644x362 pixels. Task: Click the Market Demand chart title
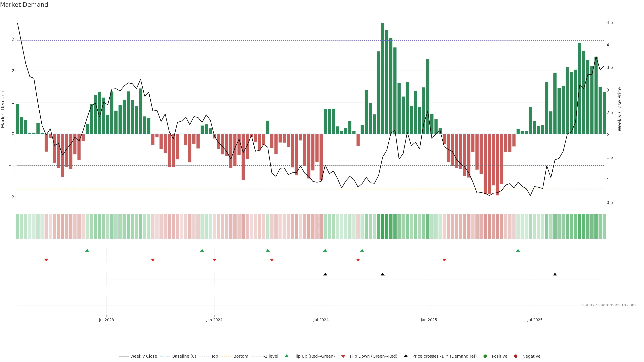tap(24, 5)
